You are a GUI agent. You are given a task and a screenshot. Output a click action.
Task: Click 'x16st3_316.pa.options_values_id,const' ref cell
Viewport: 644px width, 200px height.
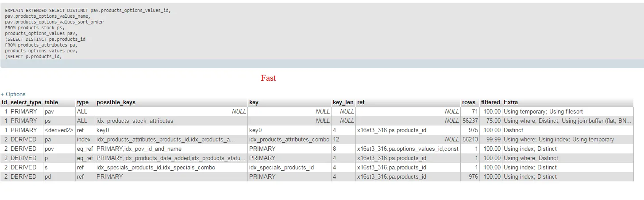coord(408,149)
